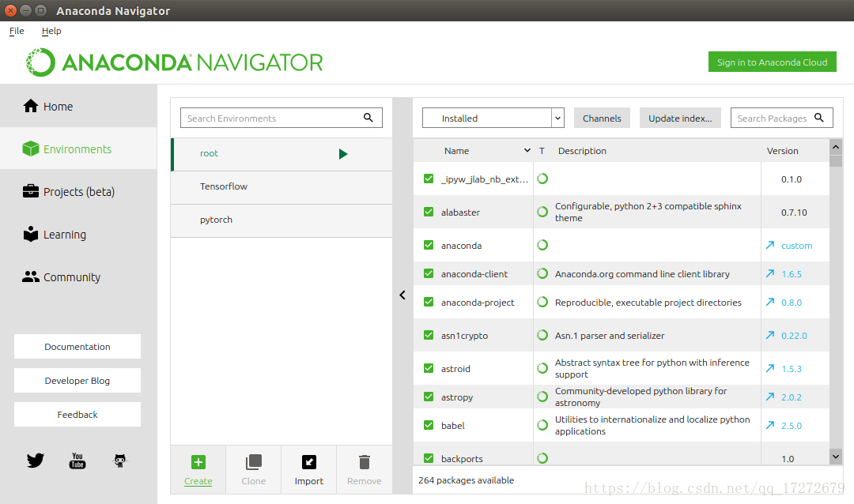Click the Search Environments magnifier icon
The height and width of the screenshot is (504, 854).
click(368, 117)
